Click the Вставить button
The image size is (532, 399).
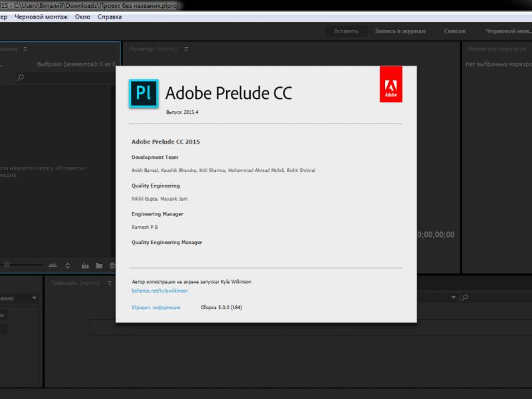click(346, 31)
